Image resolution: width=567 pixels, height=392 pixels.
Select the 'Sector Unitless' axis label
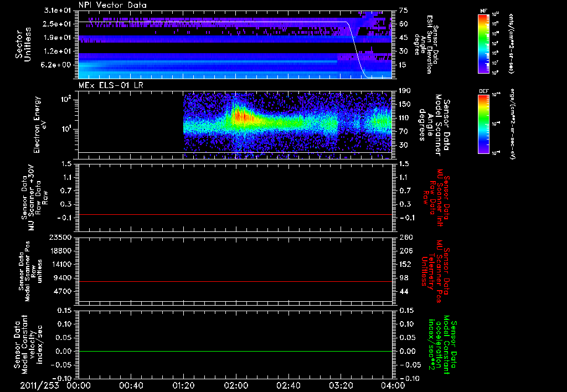23,44
